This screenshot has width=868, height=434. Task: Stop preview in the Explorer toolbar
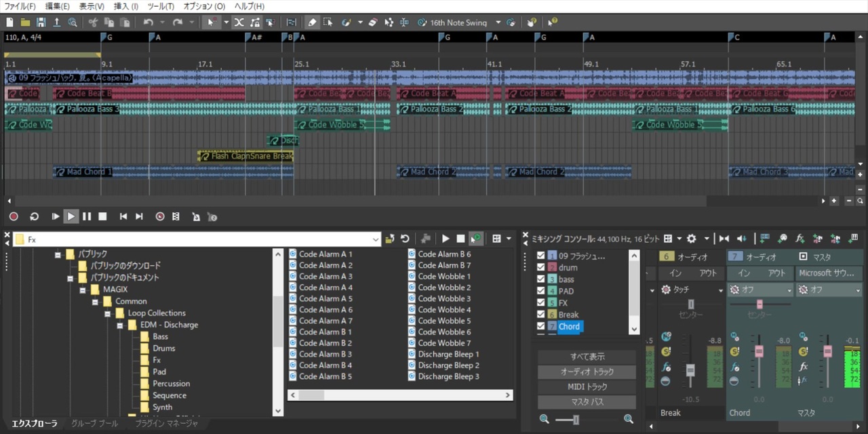pyautogui.click(x=460, y=239)
